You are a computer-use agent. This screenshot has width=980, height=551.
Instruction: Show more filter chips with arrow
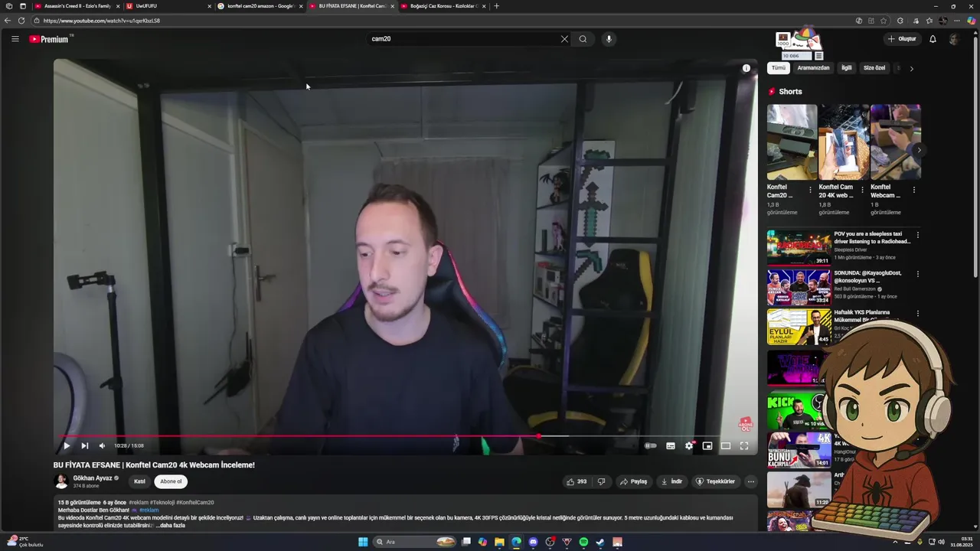(911, 69)
